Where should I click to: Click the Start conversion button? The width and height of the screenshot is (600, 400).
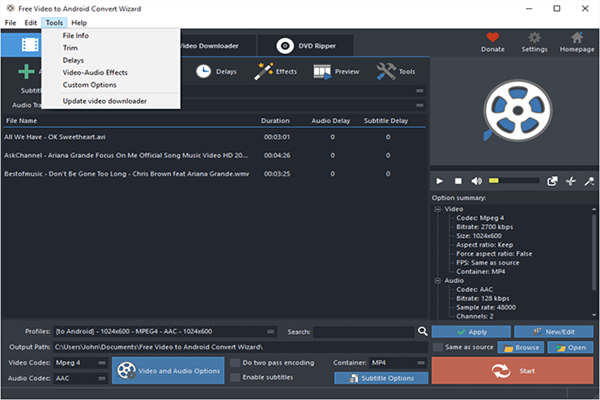pyautogui.click(x=513, y=370)
